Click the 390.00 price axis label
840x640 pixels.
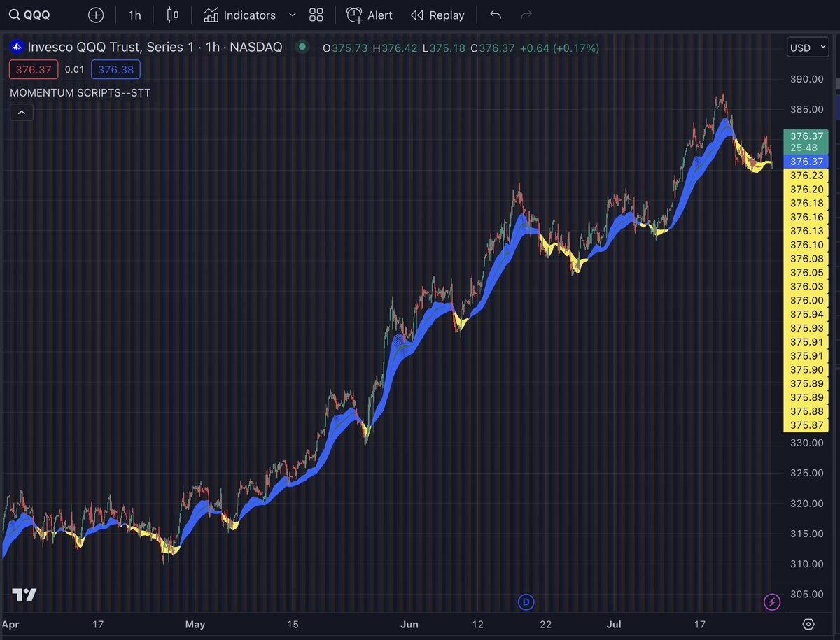click(x=806, y=79)
